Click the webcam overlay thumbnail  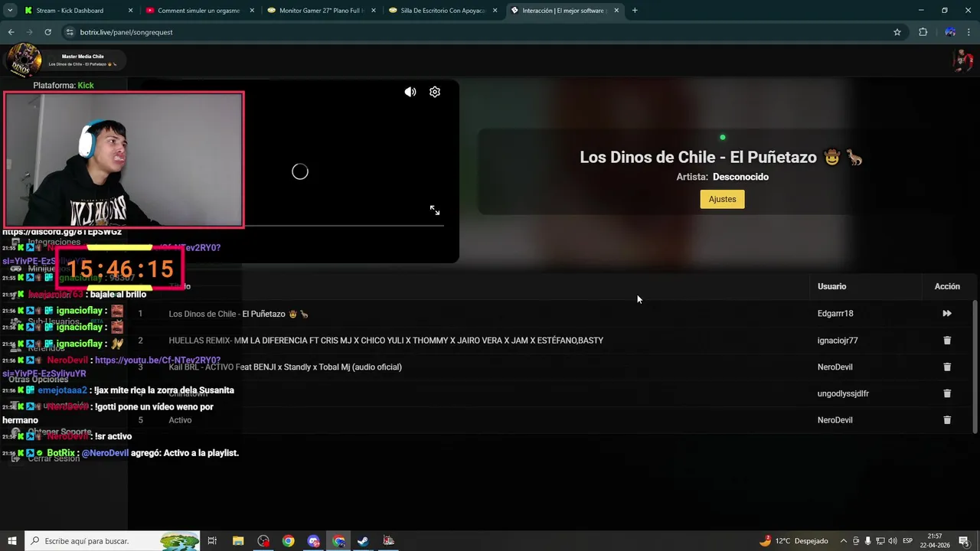(x=124, y=160)
